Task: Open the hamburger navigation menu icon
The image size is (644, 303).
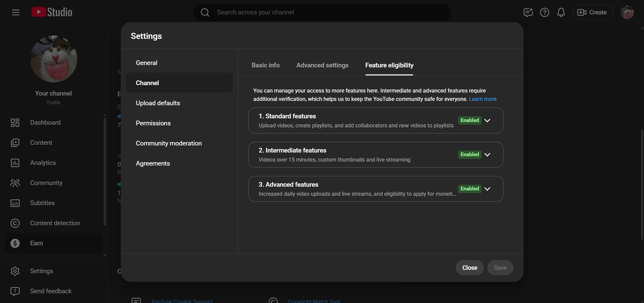Action: (15, 12)
